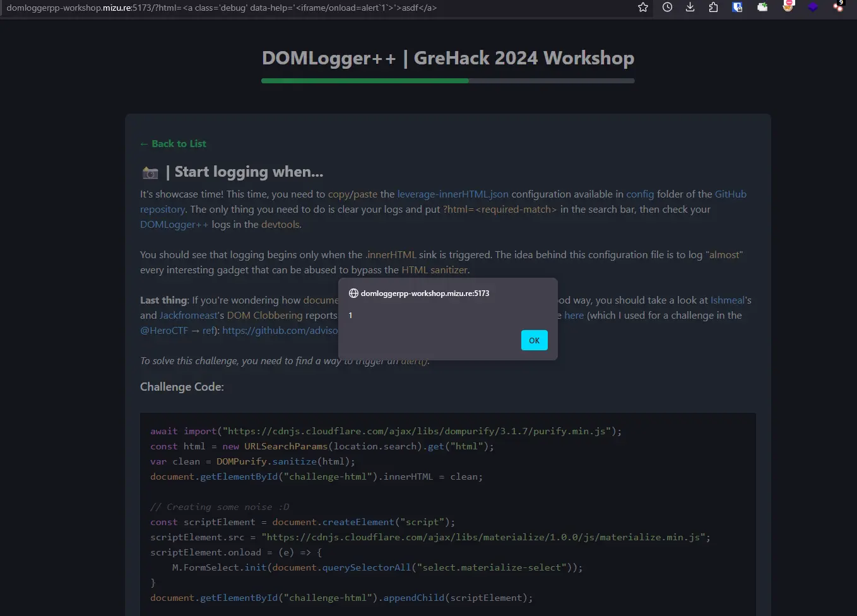
Task: Click the globe icon in alert dialog
Action: (353, 293)
